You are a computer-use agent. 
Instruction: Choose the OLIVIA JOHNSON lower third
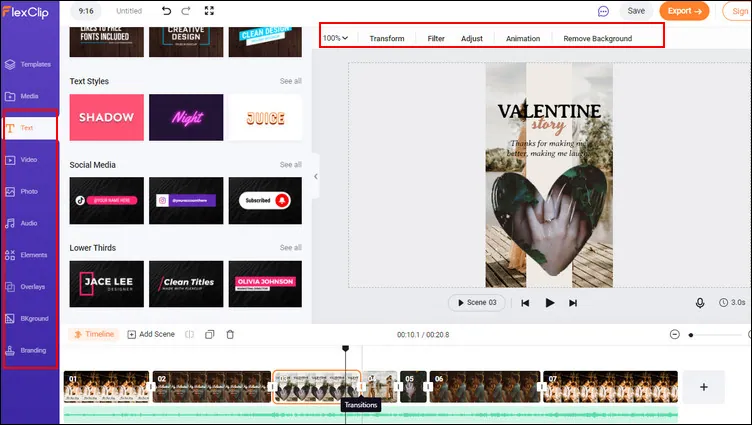265,284
